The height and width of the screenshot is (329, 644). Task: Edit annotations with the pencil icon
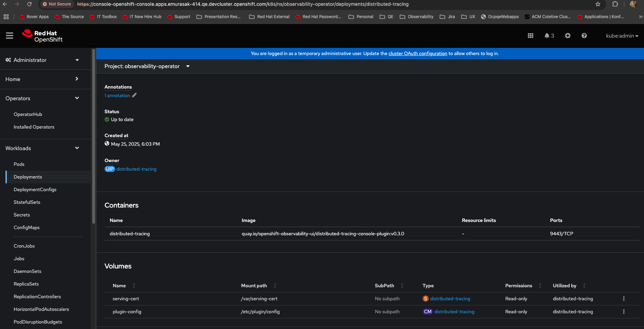134,95
